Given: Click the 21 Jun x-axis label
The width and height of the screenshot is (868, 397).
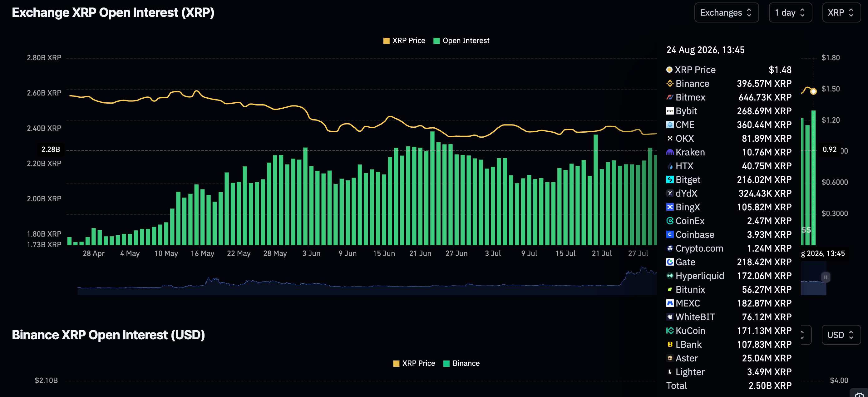Looking at the screenshot, I should 420,253.
